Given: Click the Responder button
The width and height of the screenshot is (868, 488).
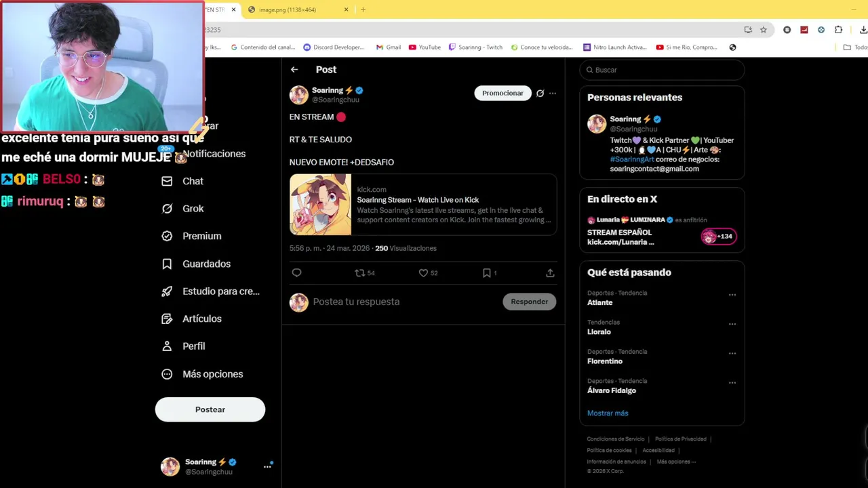Looking at the screenshot, I should point(530,302).
